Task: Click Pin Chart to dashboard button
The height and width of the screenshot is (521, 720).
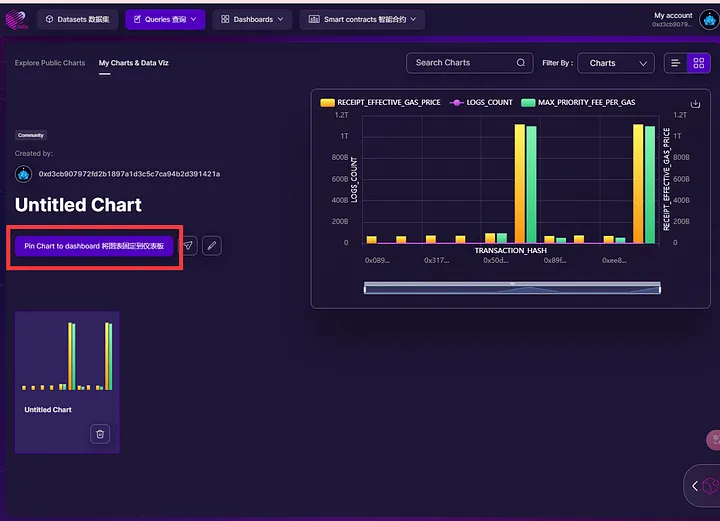Action: point(95,246)
